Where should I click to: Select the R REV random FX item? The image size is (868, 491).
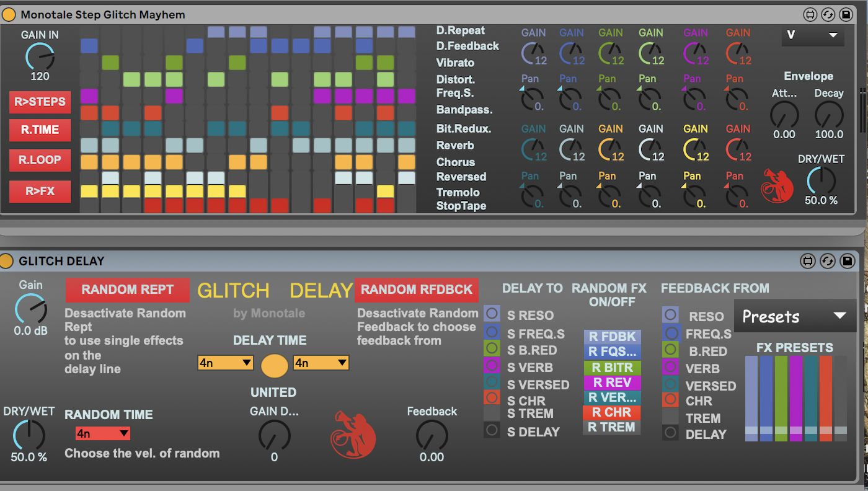coord(612,383)
